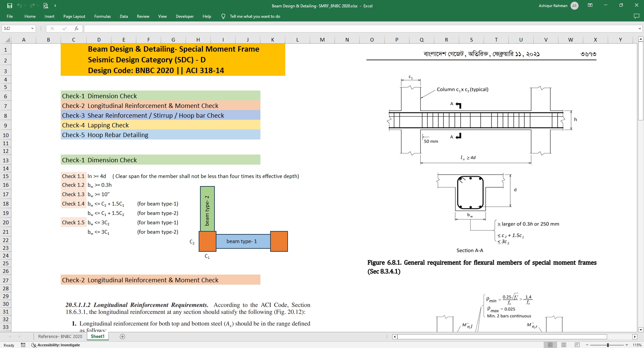
Task: Click the Insert Function fx icon
Action: coord(77,28)
